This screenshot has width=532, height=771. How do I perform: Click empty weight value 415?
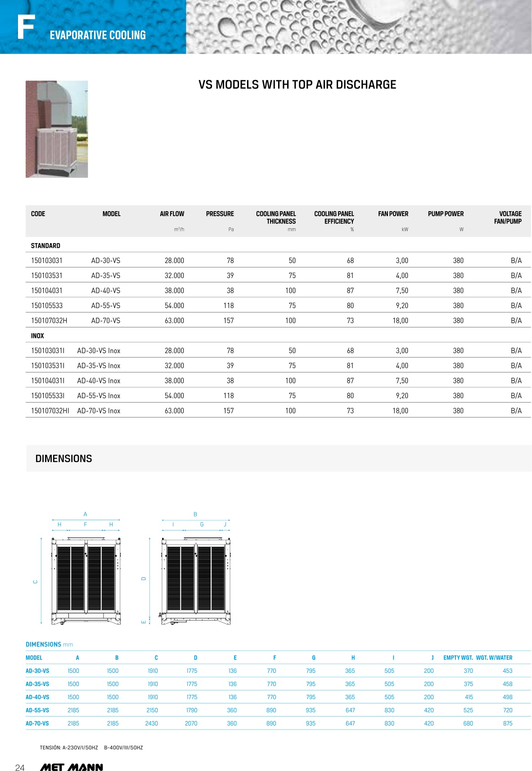(x=469, y=697)
